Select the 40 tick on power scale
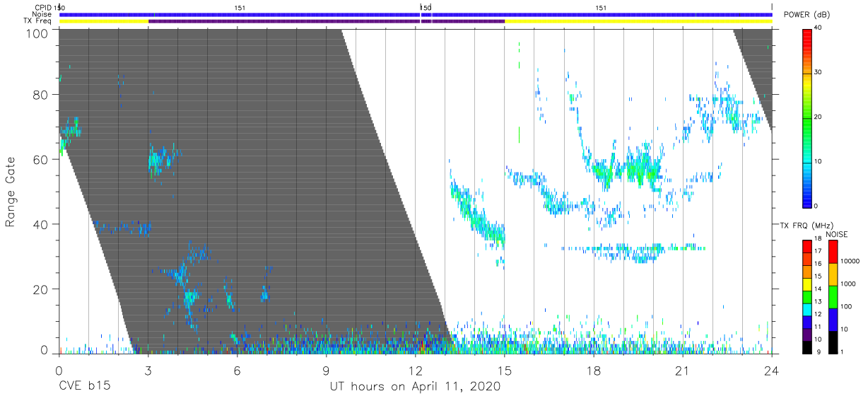 (819, 28)
